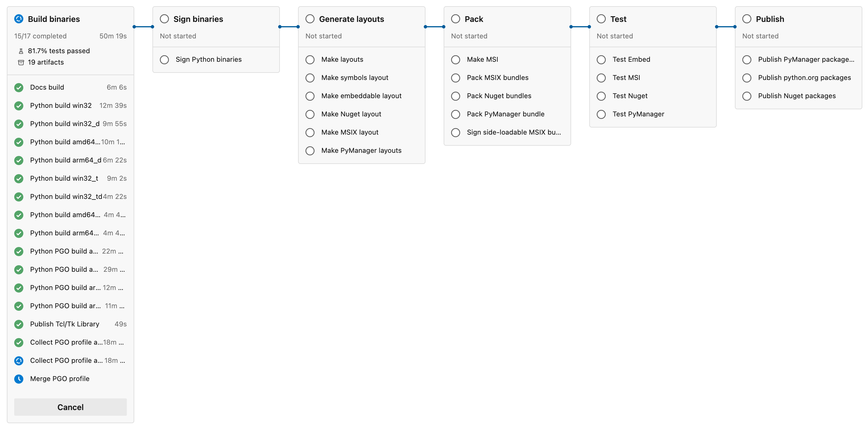The width and height of the screenshot is (868, 428).
Task: Select the Pack PyManager bundle job
Action: tap(505, 114)
